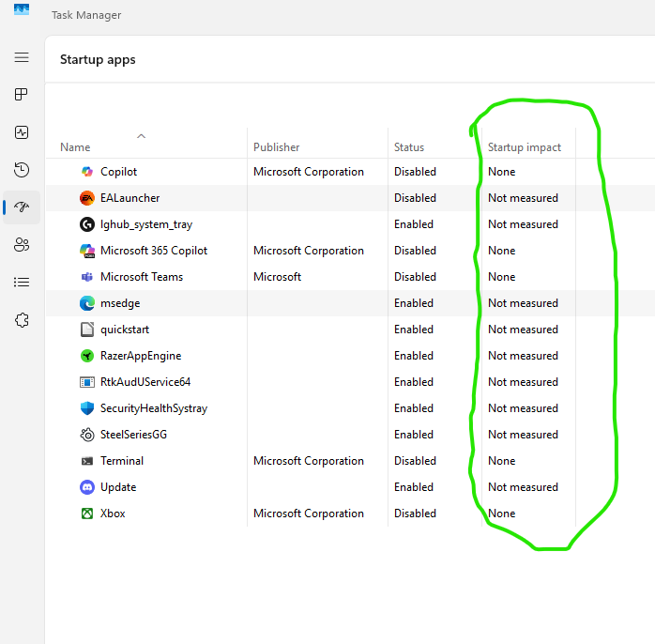
Task: Click Microsoft Corporation publisher for Terminal
Action: click(309, 461)
